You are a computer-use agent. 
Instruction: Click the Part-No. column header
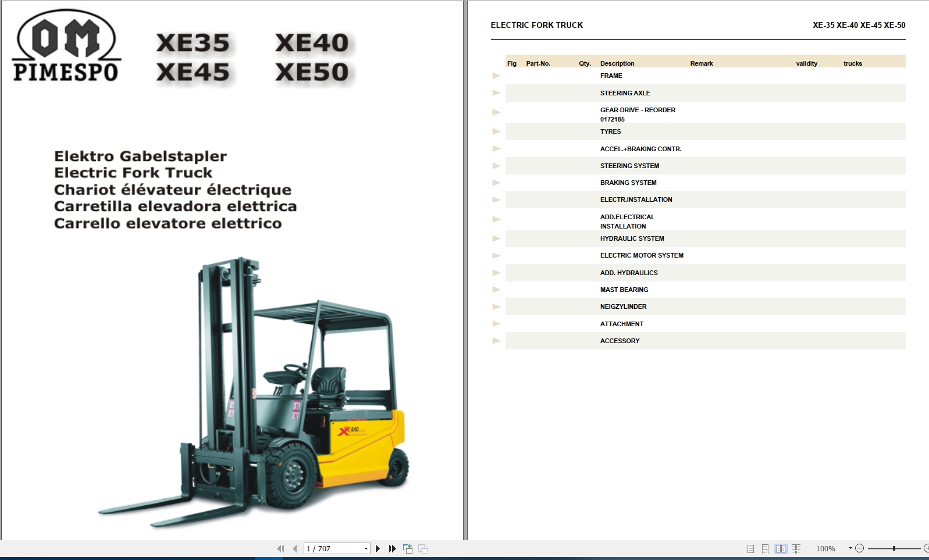pyautogui.click(x=538, y=63)
